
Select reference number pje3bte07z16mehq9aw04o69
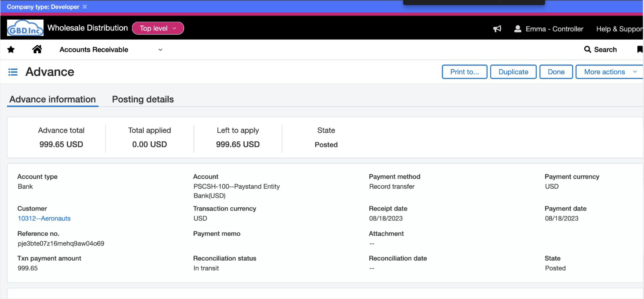click(x=61, y=243)
